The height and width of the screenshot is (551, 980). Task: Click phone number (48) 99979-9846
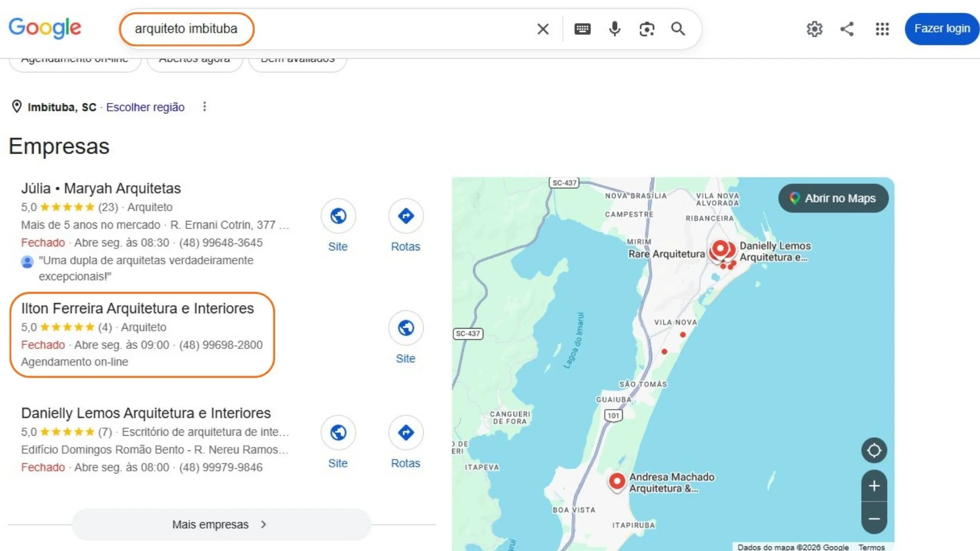(x=220, y=467)
